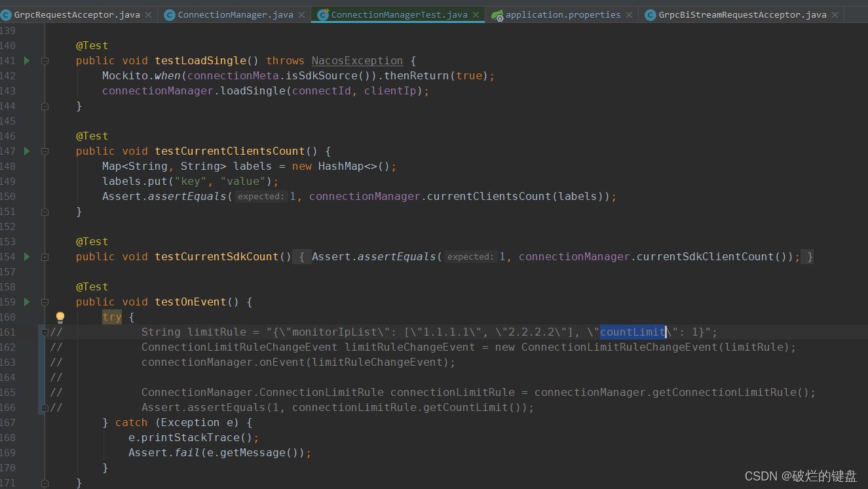
Task: Collapse testOnEvent with the gutter fold marker
Action: tap(44, 302)
